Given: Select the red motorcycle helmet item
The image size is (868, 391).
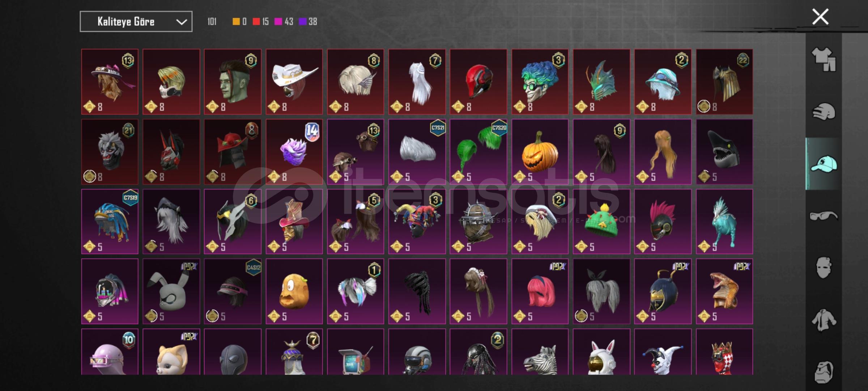Looking at the screenshot, I should point(478,82).
